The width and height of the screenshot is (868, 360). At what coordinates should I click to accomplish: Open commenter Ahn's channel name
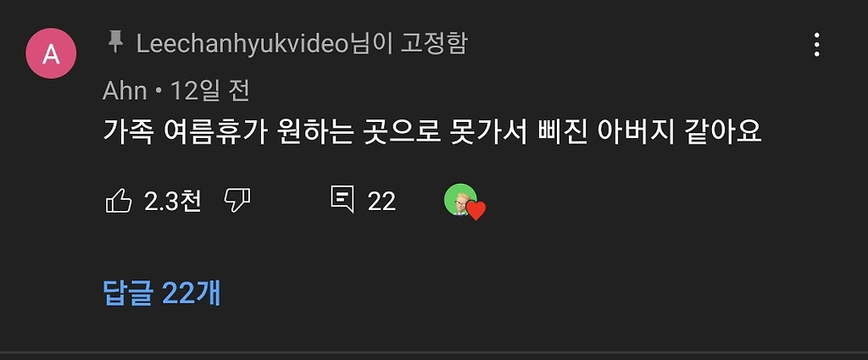tap(125, 91)
